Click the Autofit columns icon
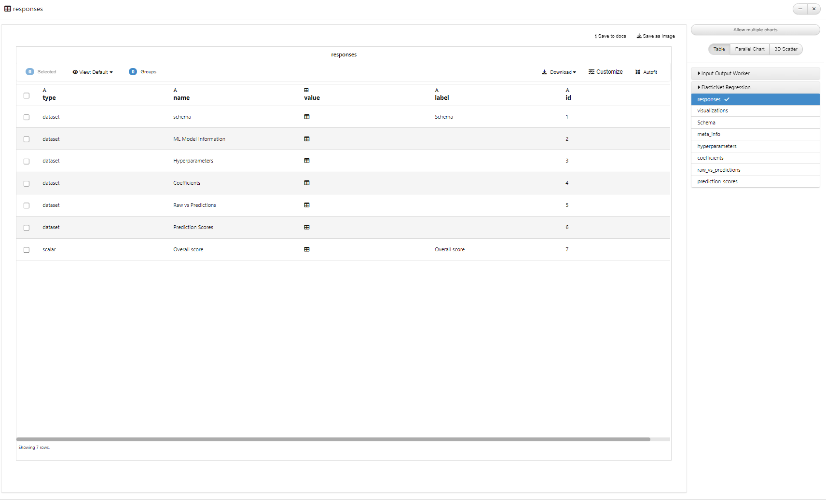This screenshot has width=826, height=504. click(x=638, y=72)
